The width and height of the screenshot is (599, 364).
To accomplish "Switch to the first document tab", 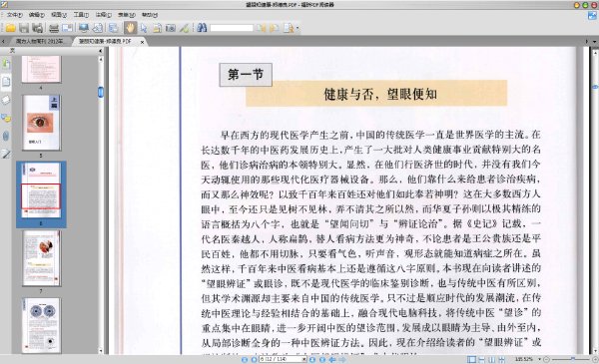I will click(x=39, y=41).
